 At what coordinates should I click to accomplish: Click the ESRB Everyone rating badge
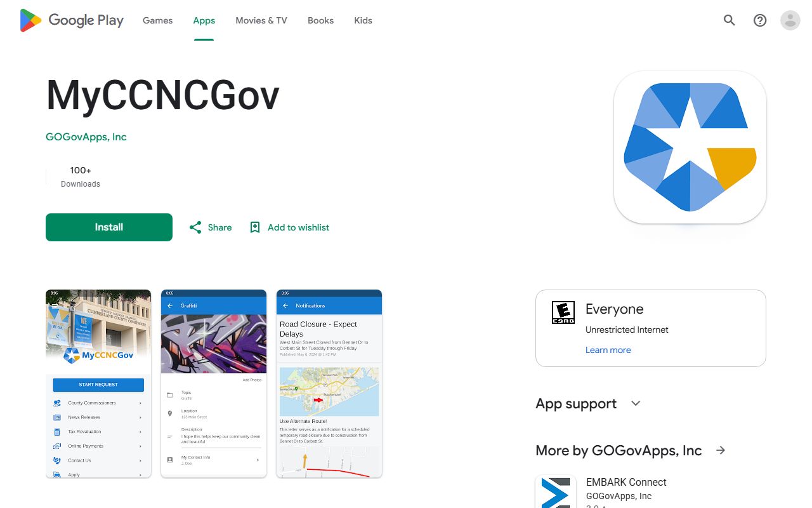[563, 312]
